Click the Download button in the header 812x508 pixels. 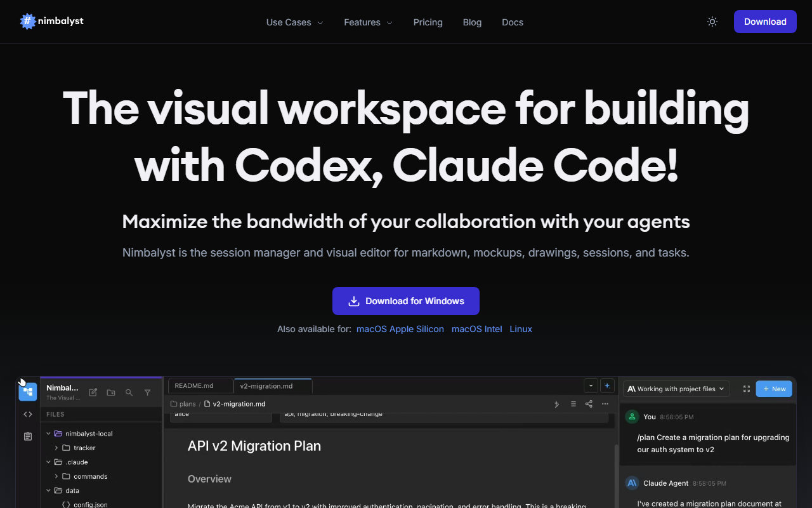[x=765, y=22]
